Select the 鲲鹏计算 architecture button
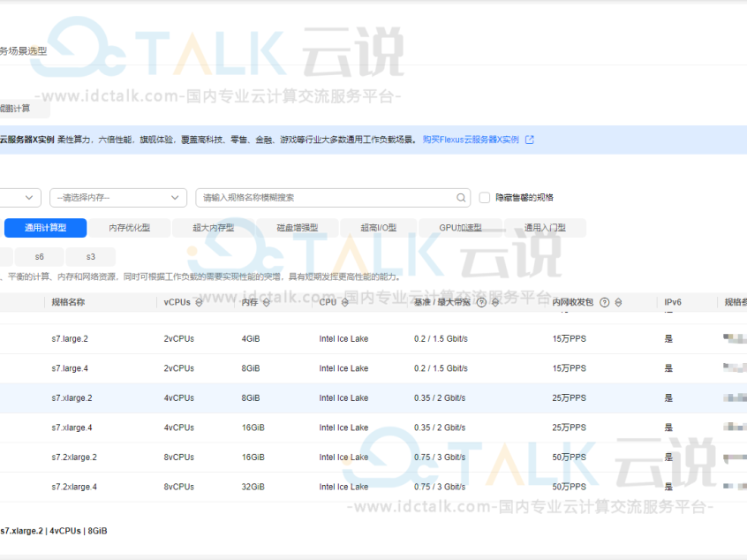 (24, 109)
